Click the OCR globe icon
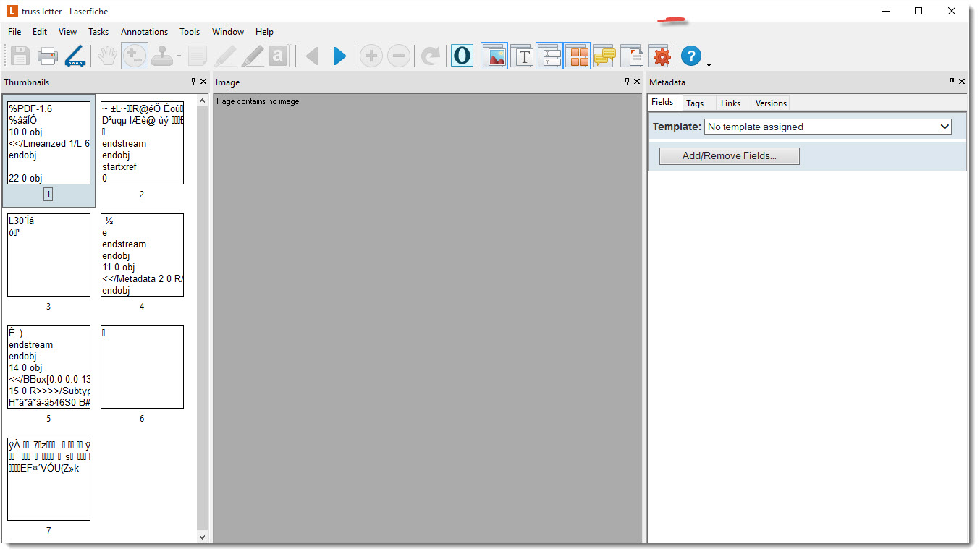 click(462, 56)
